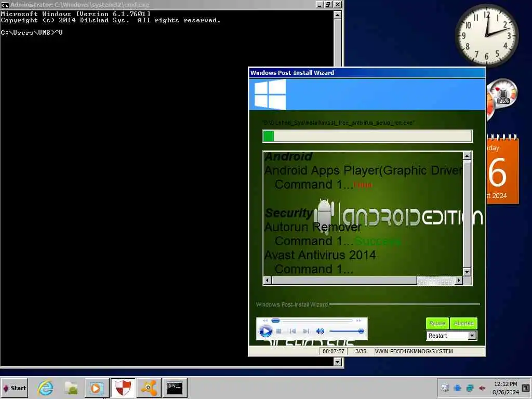Click the cmd prompt line C:\Users\VM8>
The image size is (532, 399).
(32, 33)
